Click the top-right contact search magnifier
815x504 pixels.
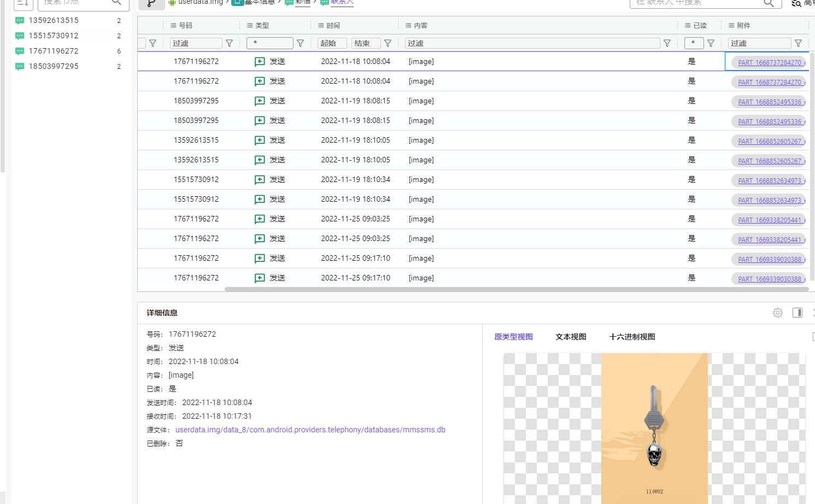pyautogui.click(x=769, y=3)
